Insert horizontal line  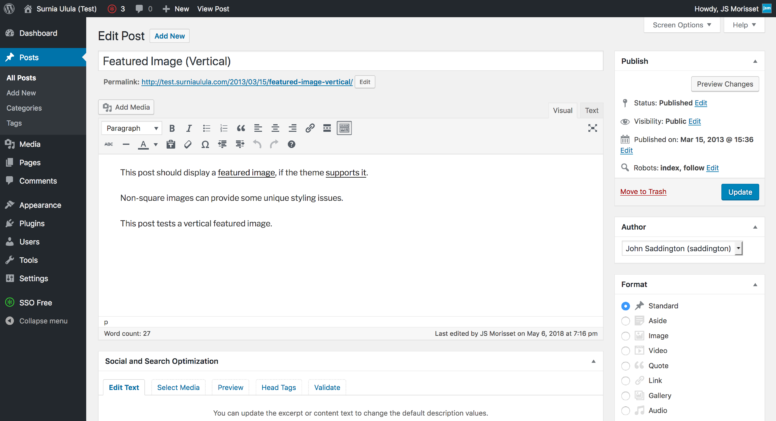pos(126,144)
